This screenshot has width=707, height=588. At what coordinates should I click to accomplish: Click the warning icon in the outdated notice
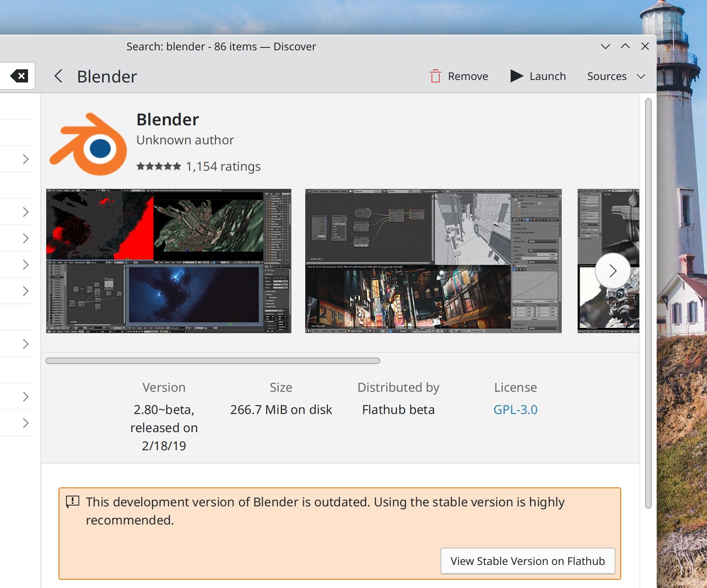[x=72, y=501]
